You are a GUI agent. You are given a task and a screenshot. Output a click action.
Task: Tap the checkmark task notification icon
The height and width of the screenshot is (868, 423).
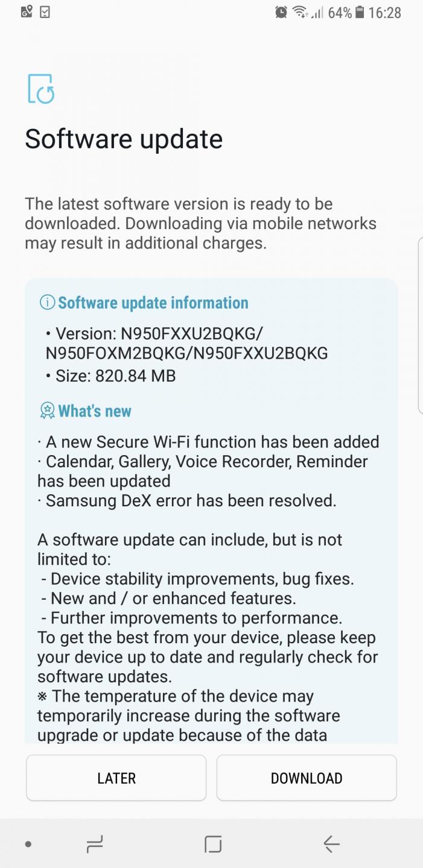[x=45, y=11]
